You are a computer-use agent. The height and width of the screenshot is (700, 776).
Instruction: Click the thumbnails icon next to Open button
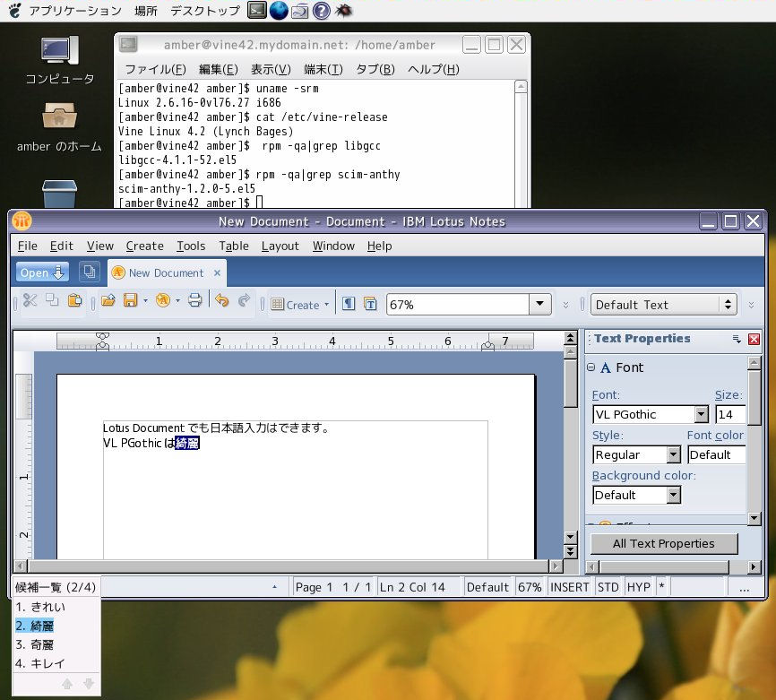tap(90, 272)
